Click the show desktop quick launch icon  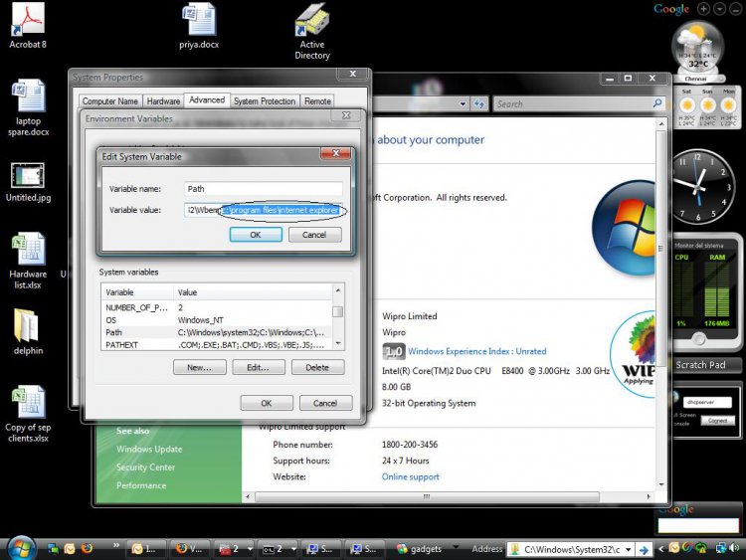[54, 549]
